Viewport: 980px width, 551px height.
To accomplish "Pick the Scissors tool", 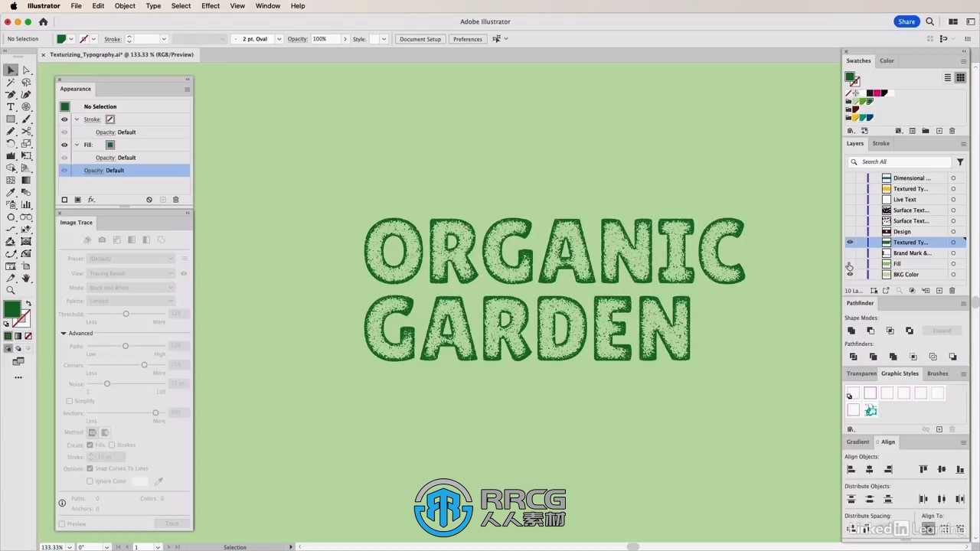I will tap(26, 131).
